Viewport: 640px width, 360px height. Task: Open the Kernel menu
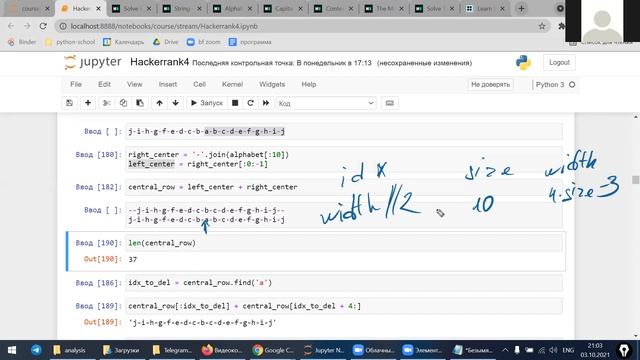pos(232,84)
